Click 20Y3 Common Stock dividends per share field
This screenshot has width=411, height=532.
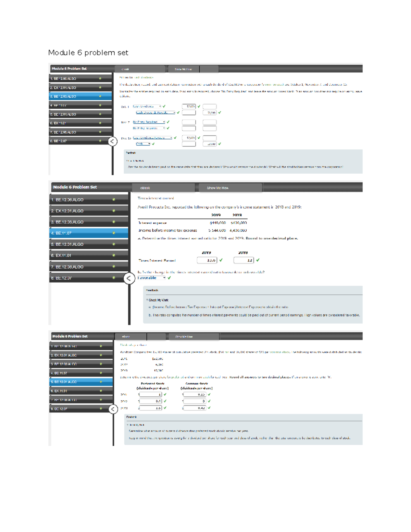click(195, 408)
